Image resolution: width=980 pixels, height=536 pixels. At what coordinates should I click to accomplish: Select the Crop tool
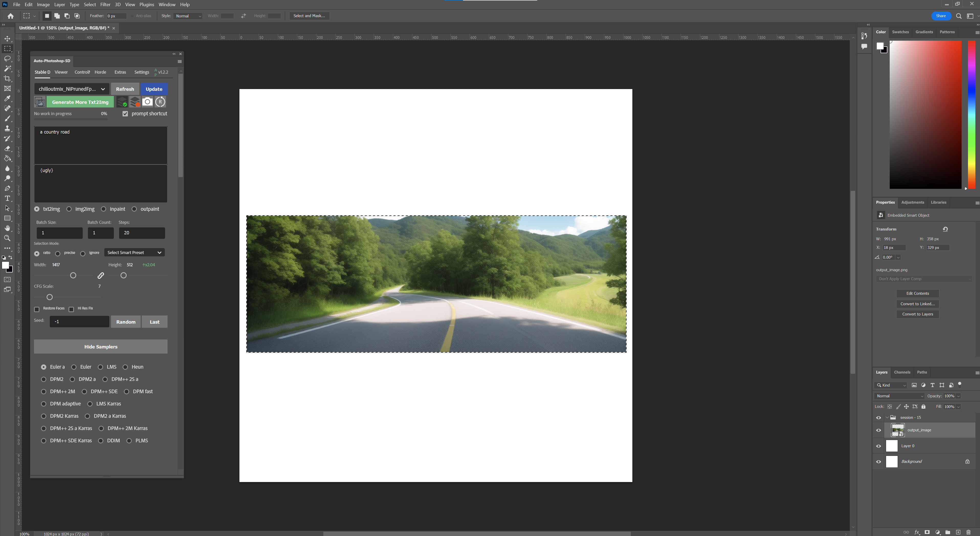click(x=8, y=78)
